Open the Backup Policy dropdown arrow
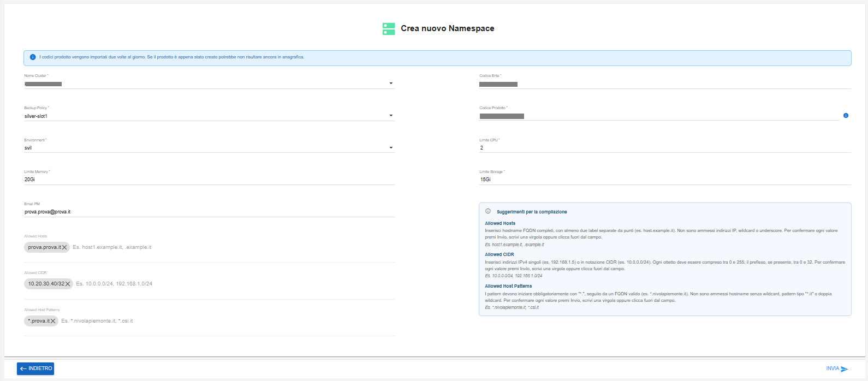This screenshot has height=381, width=868. (x=391, y=116)
